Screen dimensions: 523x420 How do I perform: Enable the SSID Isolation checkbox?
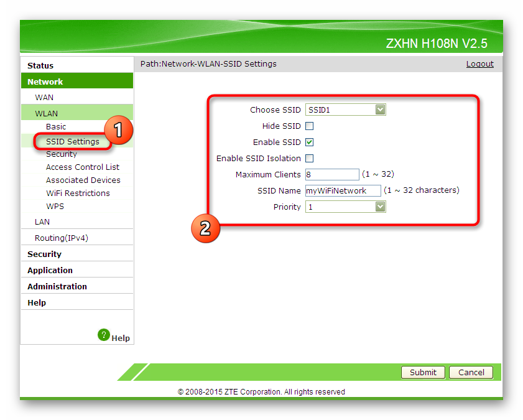[x=310, y=158]
